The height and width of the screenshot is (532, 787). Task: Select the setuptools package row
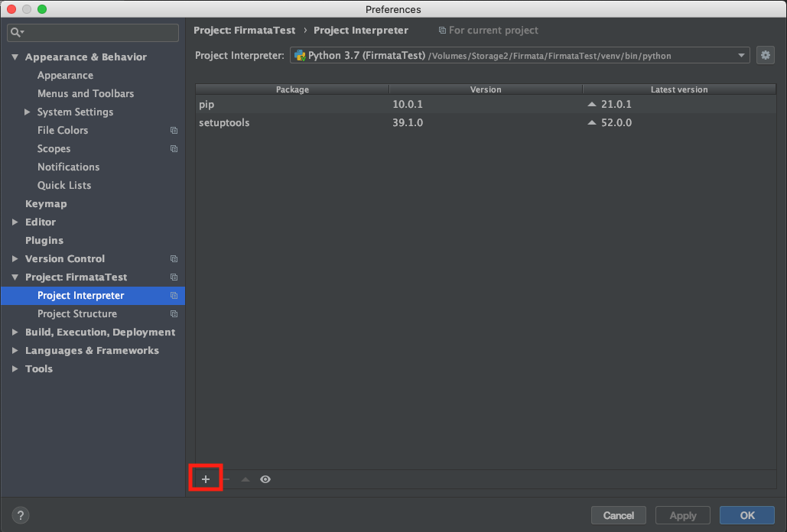tap(486, 122)
